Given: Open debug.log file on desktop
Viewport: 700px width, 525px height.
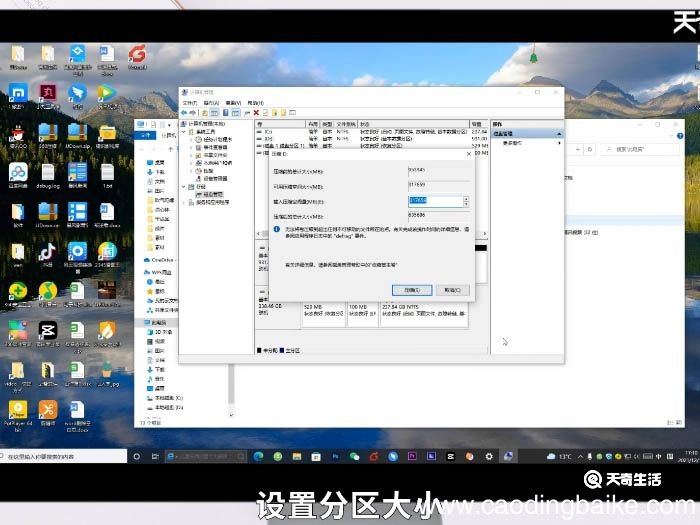Looking at the screenshot, I should click(x=48, y=175).
